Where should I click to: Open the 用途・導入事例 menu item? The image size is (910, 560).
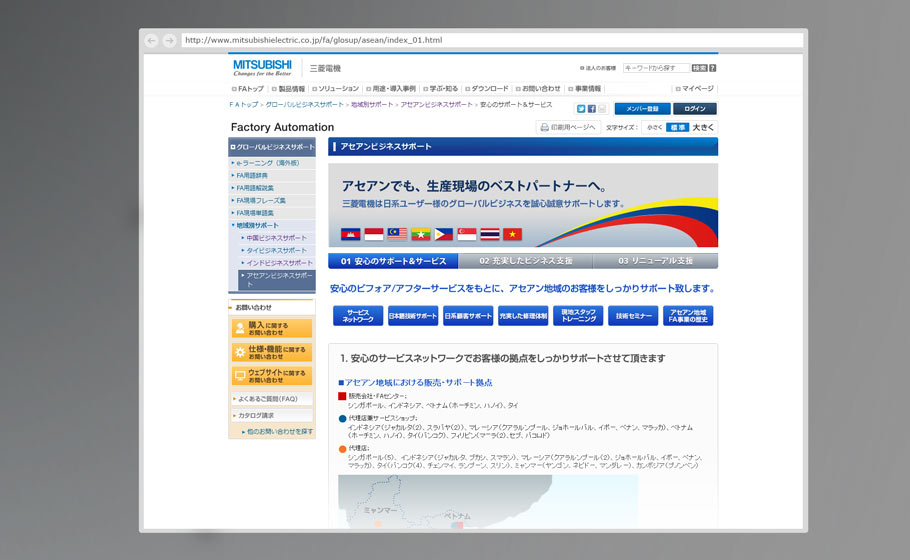coord(391,89)
